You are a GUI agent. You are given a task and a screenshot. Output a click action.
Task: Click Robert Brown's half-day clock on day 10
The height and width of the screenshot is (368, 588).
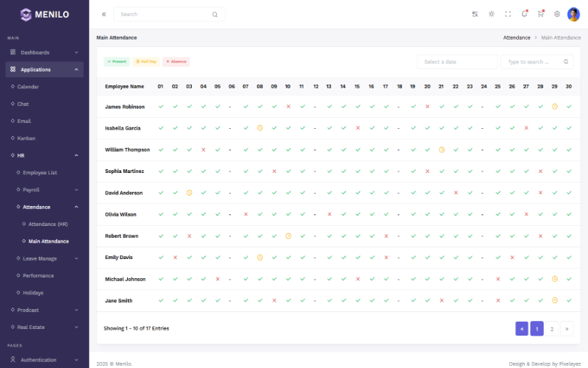coord(288,236)
